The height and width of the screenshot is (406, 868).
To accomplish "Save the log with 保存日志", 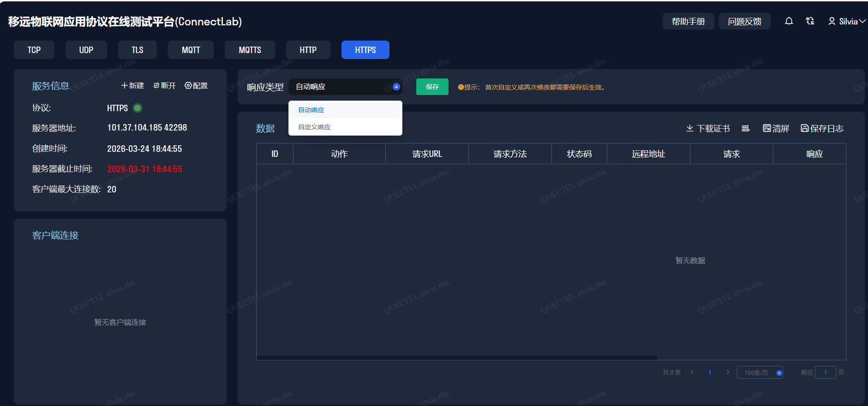I will [x=822, y=128].
